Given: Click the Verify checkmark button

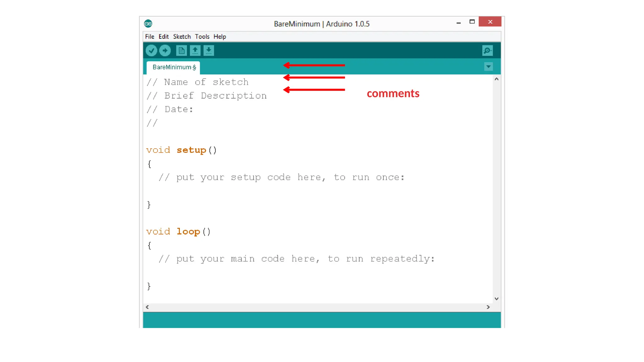Looking at the screenshot, I should pos(151,51).
